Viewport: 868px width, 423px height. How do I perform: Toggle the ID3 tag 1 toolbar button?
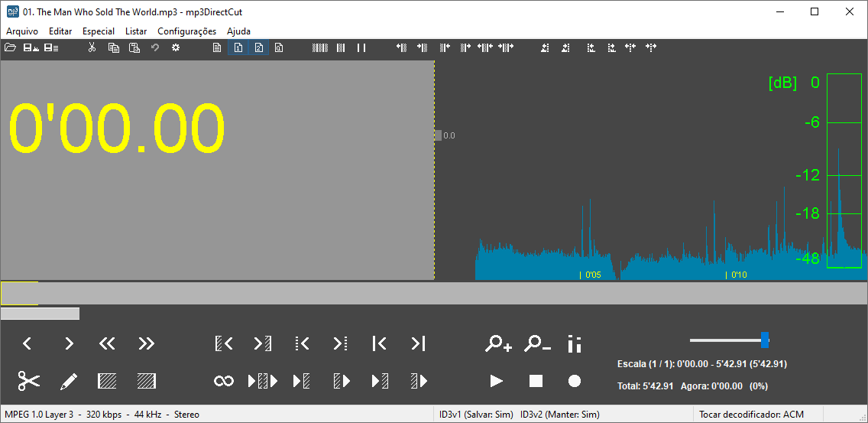(x=238, y=47)
